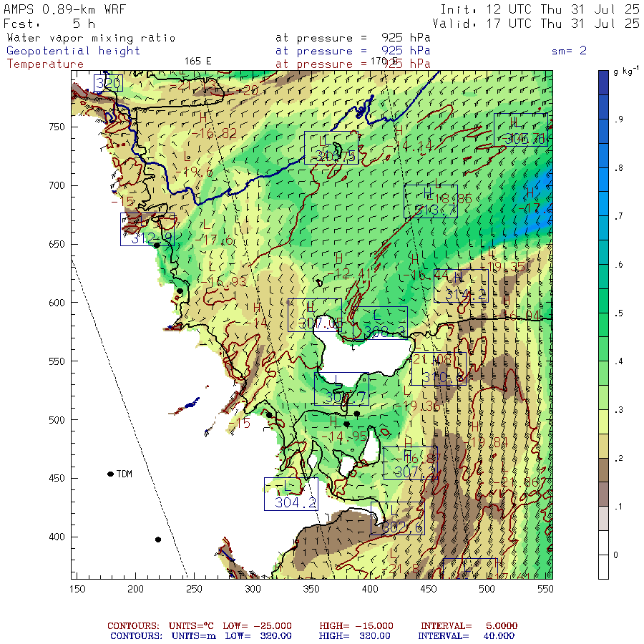644x644 pixels.
Task: Click the '-19.6' temperature low label
Action: 194,172
